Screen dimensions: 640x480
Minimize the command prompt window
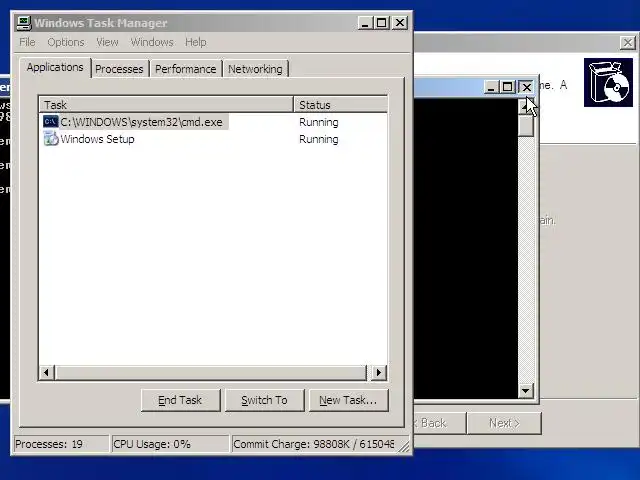[491, 87]
